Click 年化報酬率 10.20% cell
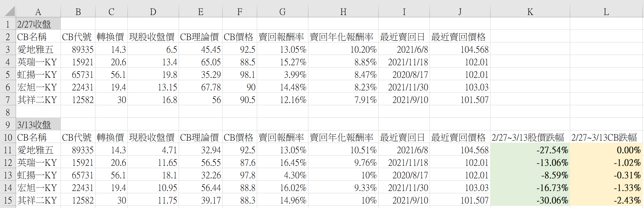 343,49
